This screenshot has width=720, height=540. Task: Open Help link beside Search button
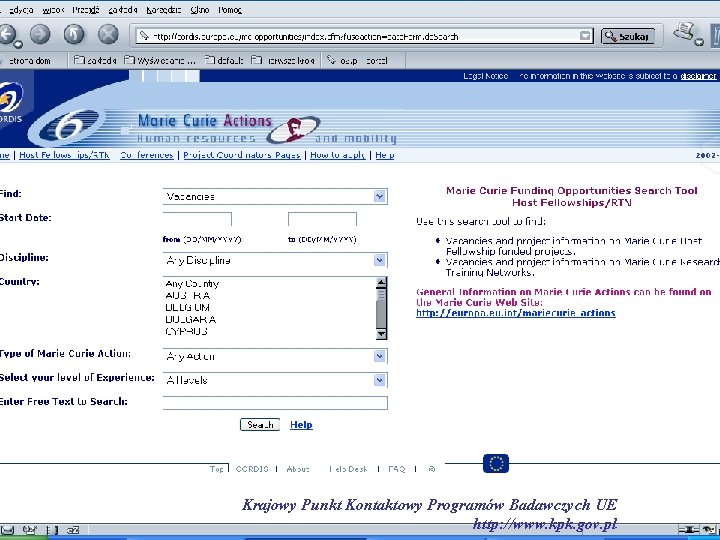point(301,425)
